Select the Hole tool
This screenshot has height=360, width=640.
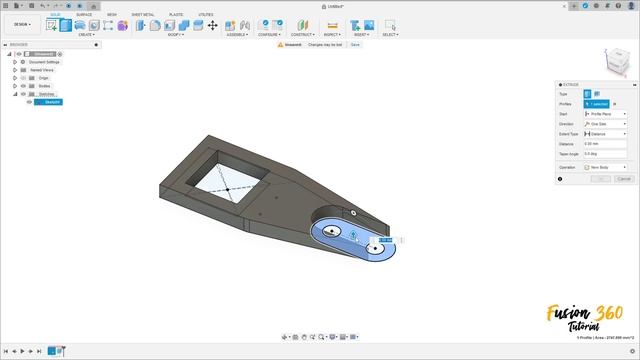[x=94, y=25]
